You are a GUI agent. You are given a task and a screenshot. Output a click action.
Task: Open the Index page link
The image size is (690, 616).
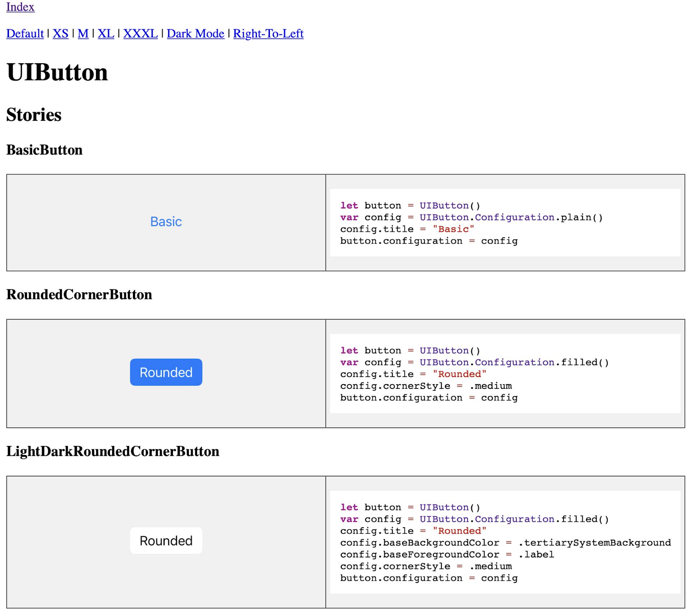click(20, 7)
